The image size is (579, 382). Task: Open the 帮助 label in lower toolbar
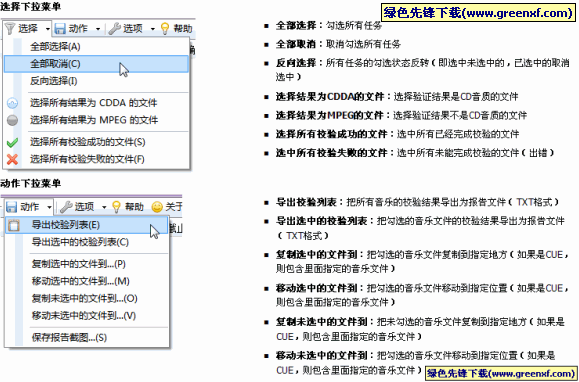pyautogui.click(x=134, y=207)
